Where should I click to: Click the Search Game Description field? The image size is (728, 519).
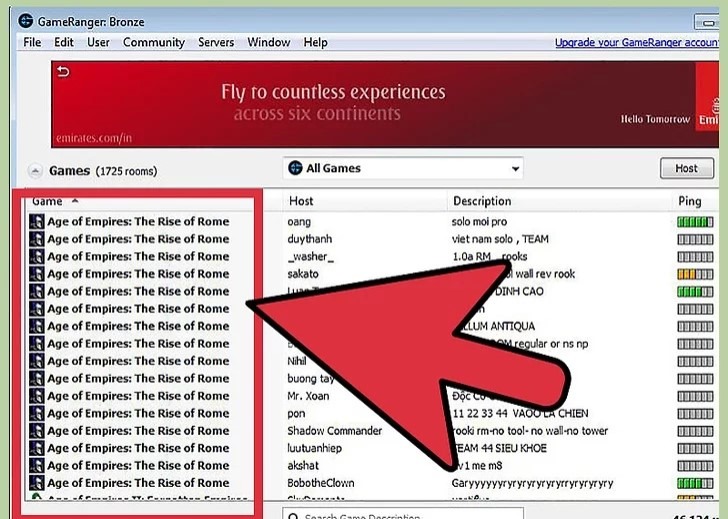(x=403, y=514)
